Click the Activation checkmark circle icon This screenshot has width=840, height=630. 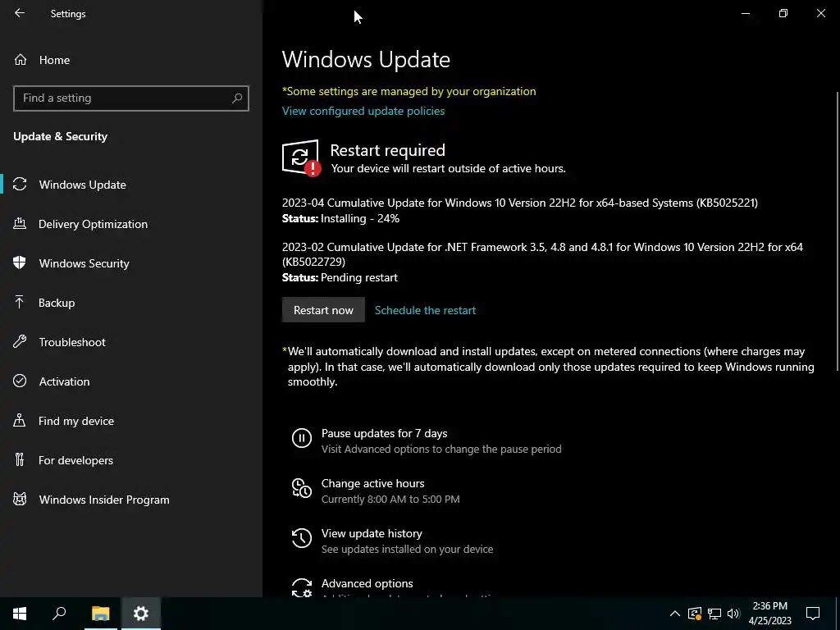pos(20,381)
